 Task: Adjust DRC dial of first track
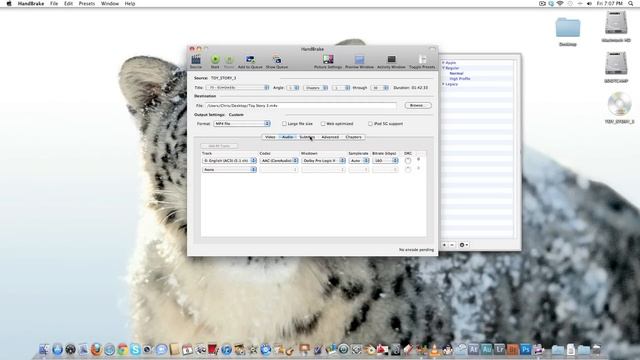tap(408, 161)
